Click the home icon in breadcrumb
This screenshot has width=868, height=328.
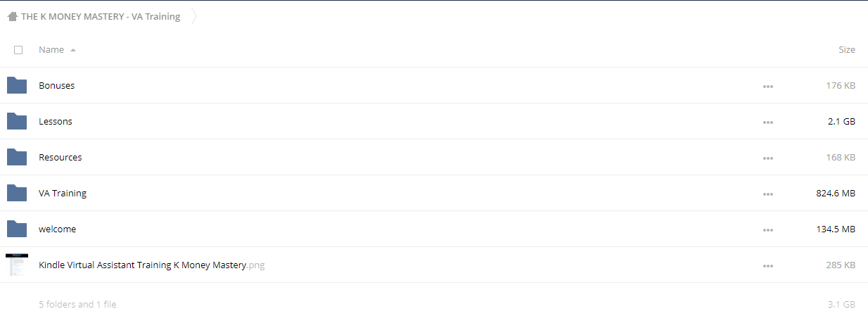coord(13,17)
